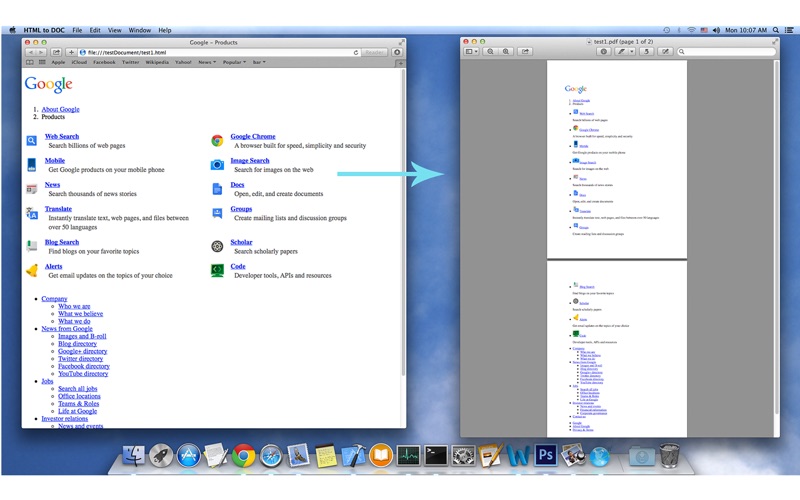Open the Web Search link
Viewport: 800px width, 500px height.
pos(62,136)
